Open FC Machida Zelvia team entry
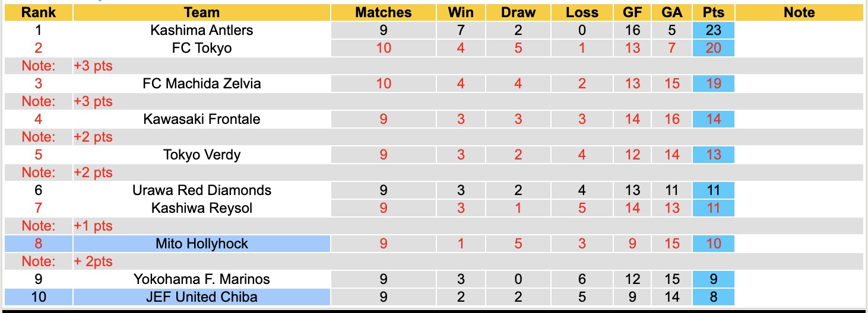The image size is (868, 313). (x=201, y=84)
